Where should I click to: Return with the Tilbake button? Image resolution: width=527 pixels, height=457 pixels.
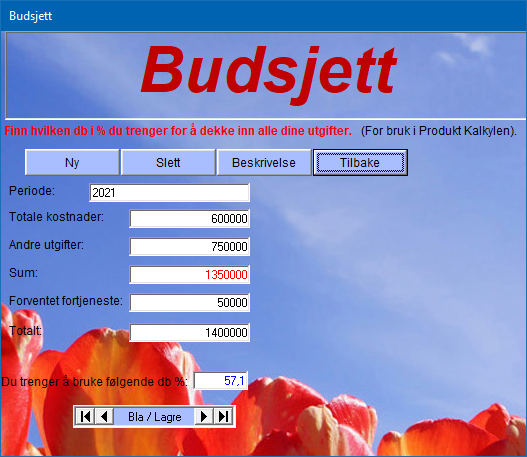pyautogui.click(x=360, y=163)
